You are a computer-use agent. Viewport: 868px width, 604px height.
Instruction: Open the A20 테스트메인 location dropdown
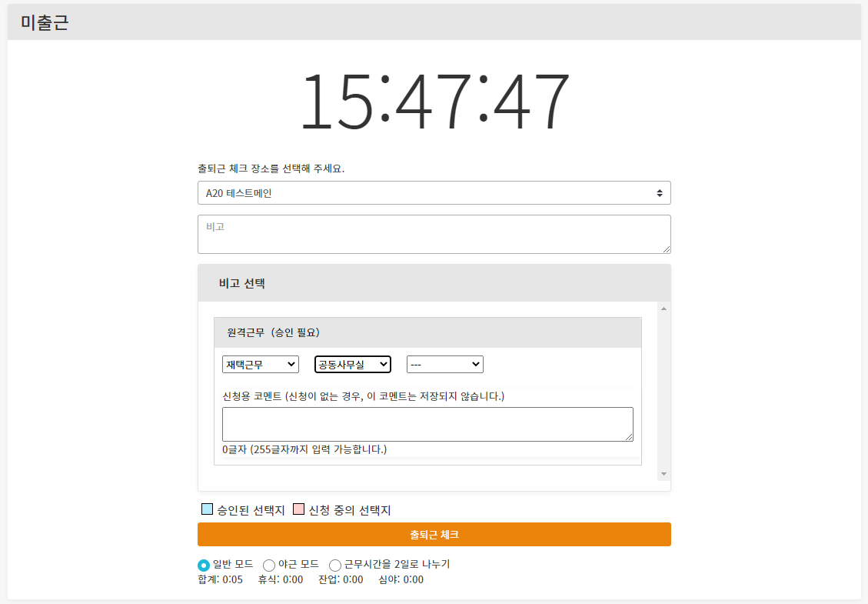click(x=434, y=193)
